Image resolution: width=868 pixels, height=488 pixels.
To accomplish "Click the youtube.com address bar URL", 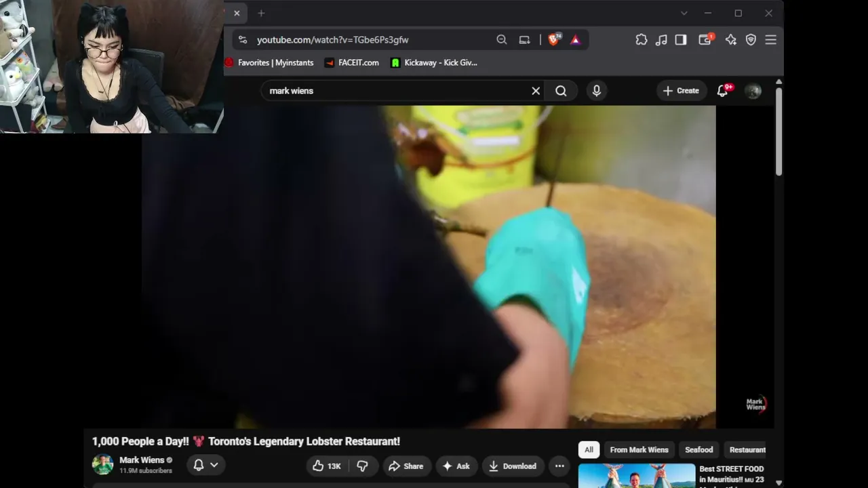I will (x=332, y=40).
